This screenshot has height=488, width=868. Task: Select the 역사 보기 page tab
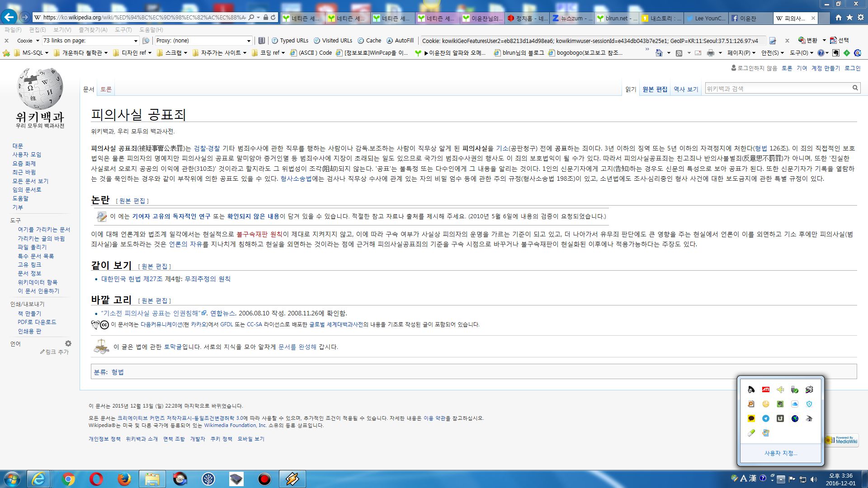click(686, 89)
